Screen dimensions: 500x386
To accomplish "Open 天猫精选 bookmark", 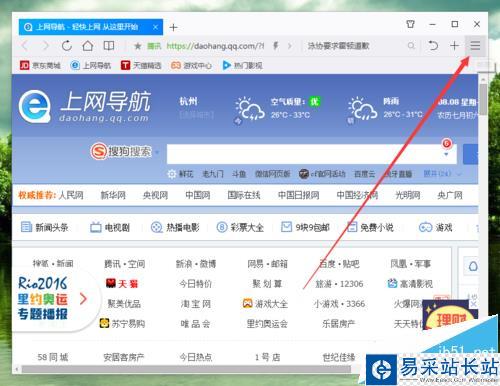I will [x=141, y=65].
